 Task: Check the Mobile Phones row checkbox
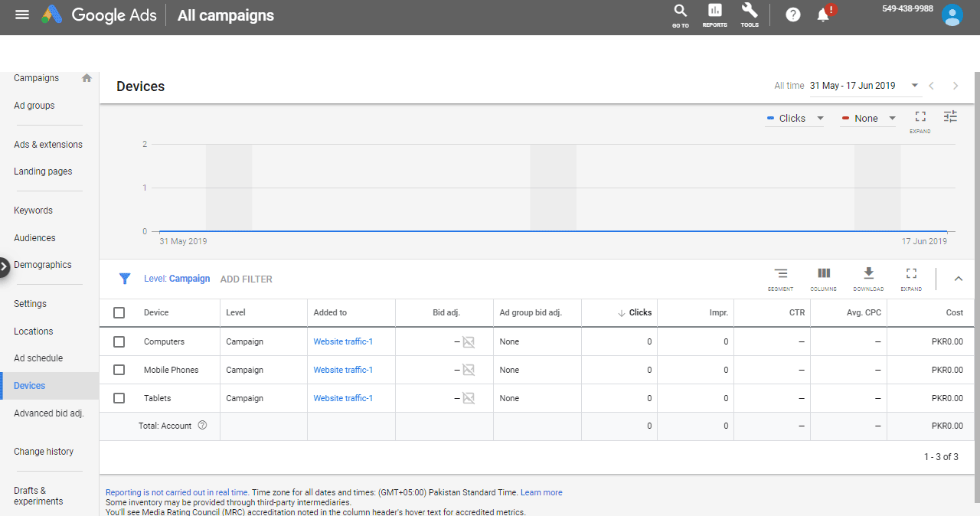(119, 370)
